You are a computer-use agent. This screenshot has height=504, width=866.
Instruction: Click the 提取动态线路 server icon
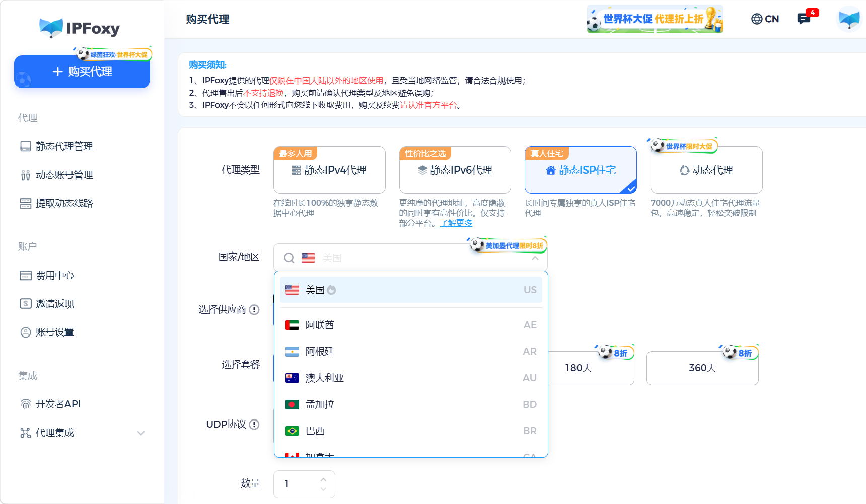tap(26, 203)
